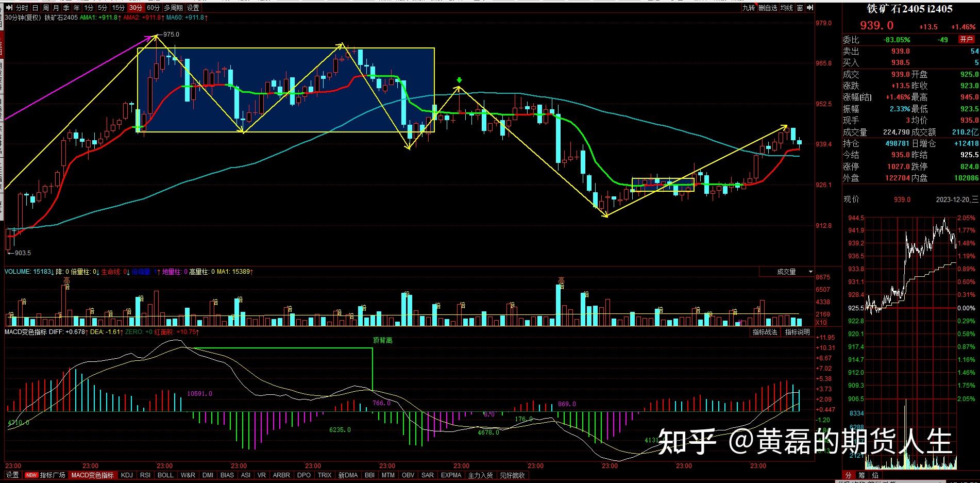Select the 年 yearly period
Viewport: 980px width, 483px height.
coord(76,8)
